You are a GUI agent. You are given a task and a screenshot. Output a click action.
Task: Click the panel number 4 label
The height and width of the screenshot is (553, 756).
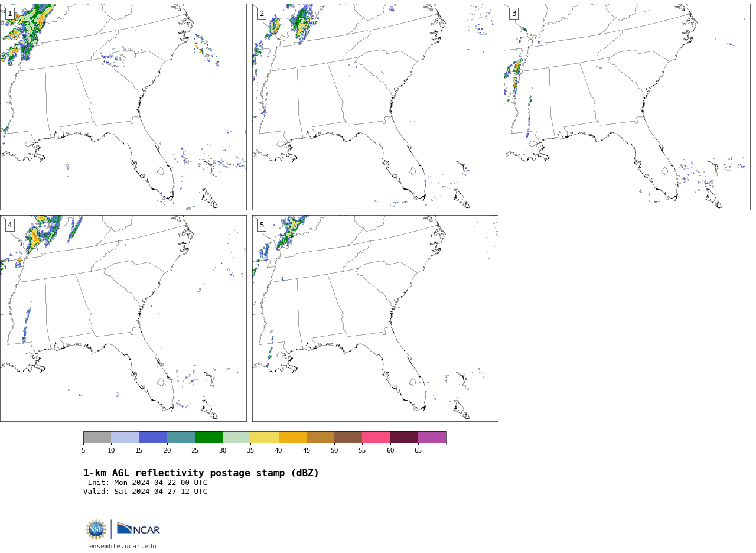(x=9, y=225)
